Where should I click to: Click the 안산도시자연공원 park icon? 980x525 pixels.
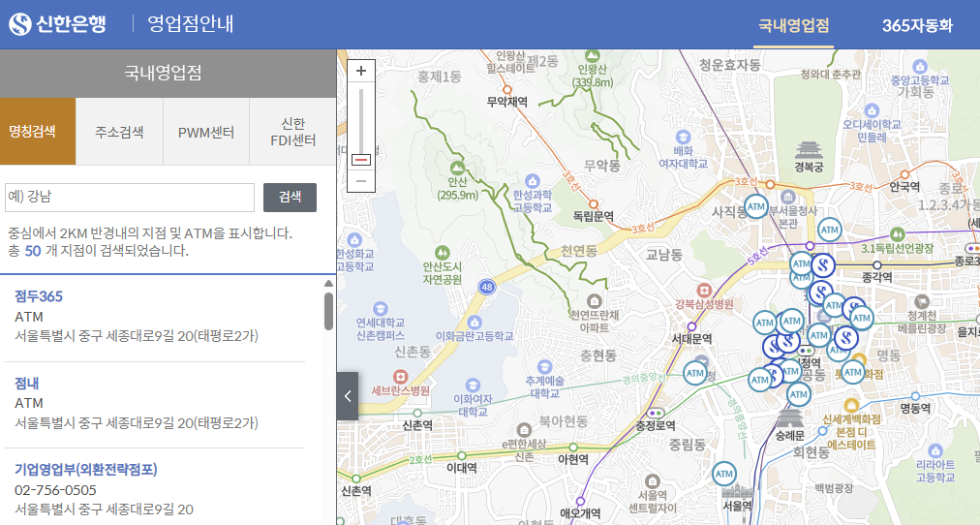click(442, 253)
